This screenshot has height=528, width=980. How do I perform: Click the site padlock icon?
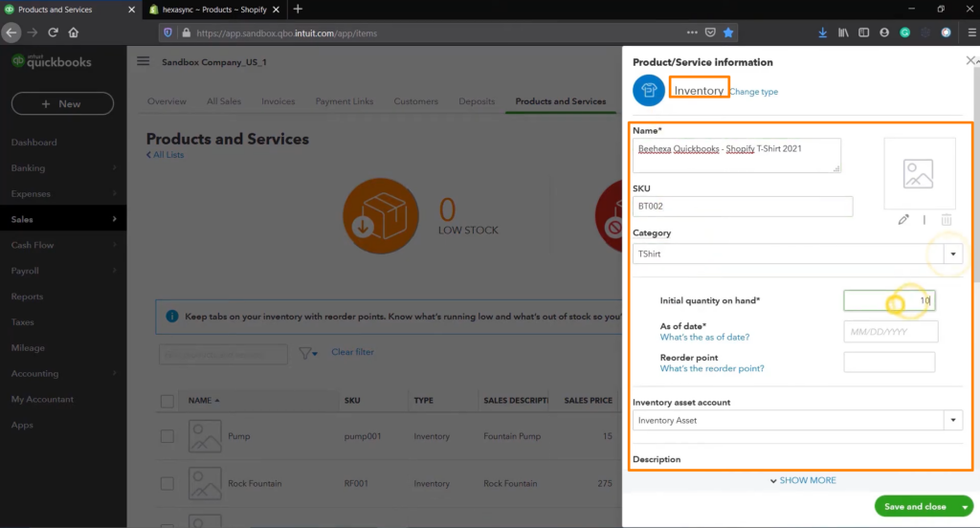point(187,33)
